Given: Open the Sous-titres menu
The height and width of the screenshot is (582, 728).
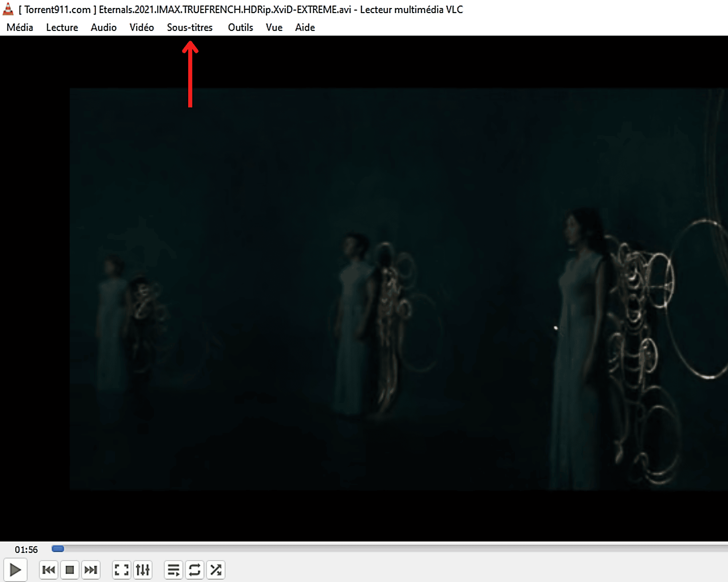Looking at the screenshot, I should [x=190, y=27].
